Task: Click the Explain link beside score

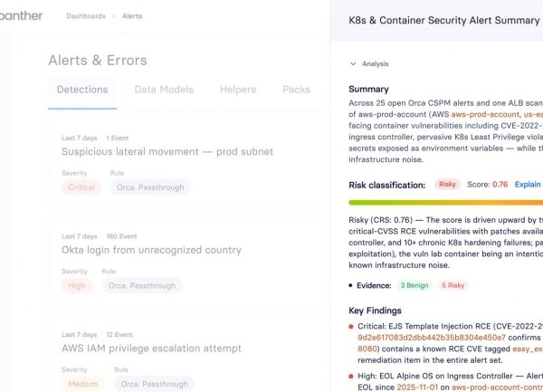Action: click(x=528, y=185)
